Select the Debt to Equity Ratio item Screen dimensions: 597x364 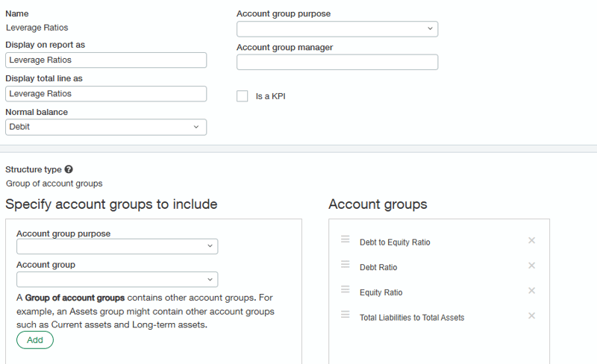point(395,242)
